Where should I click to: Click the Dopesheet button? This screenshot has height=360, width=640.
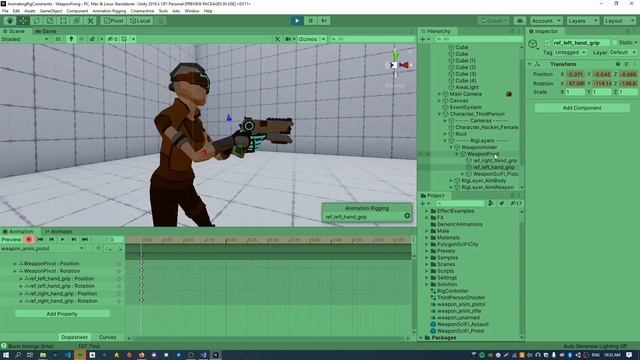pyautogui.click(x=74, y=337)
